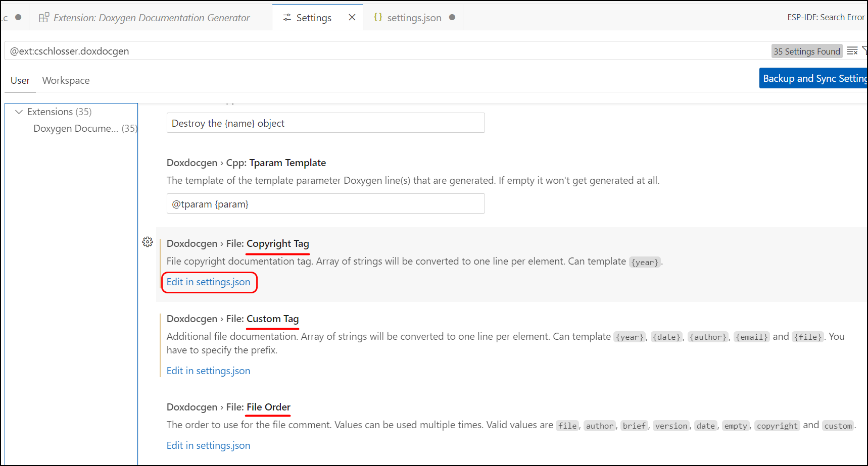The height and width of the screenshot is (466, 868).
Task: Close the Settings tab
Action: (352, 17)
